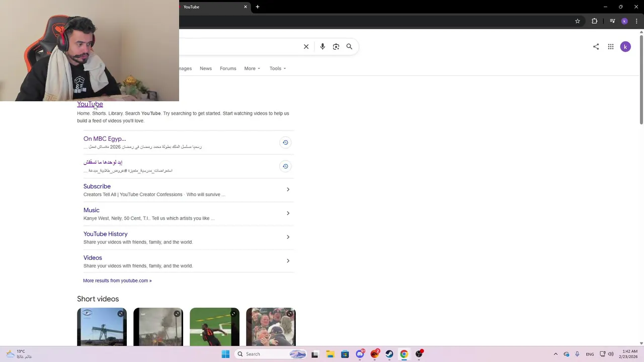Open the Chrome extensions puzzle icon
Image resolution: width=644 pixels, height=362 pixels.
[x=595, y=21]
